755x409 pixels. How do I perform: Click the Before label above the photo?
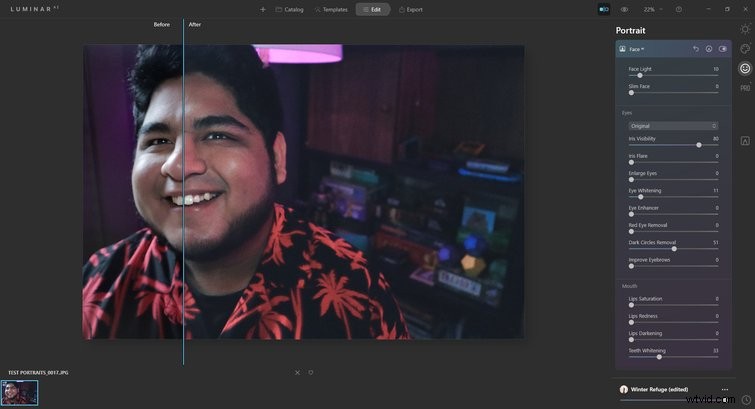pyautogui.click(x=162, y=25)
